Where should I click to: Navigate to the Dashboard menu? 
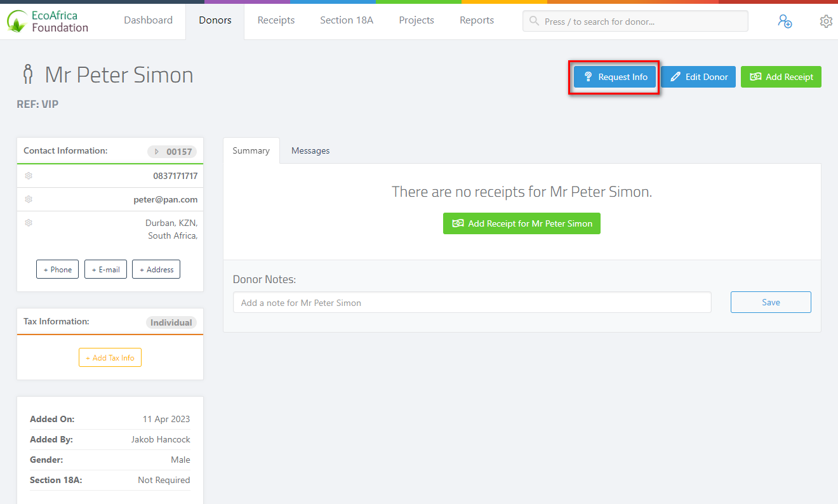(x=148, y=20)
